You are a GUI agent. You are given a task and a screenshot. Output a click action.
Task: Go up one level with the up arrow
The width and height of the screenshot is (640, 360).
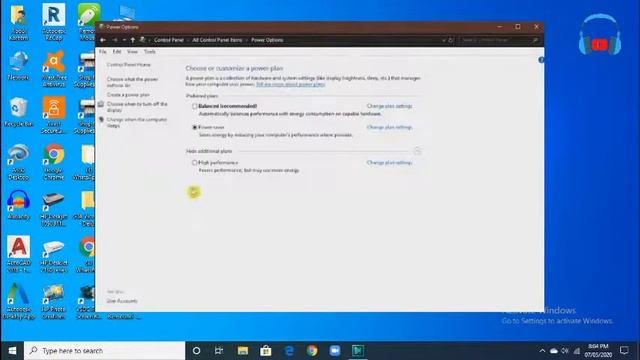point(133,40)
